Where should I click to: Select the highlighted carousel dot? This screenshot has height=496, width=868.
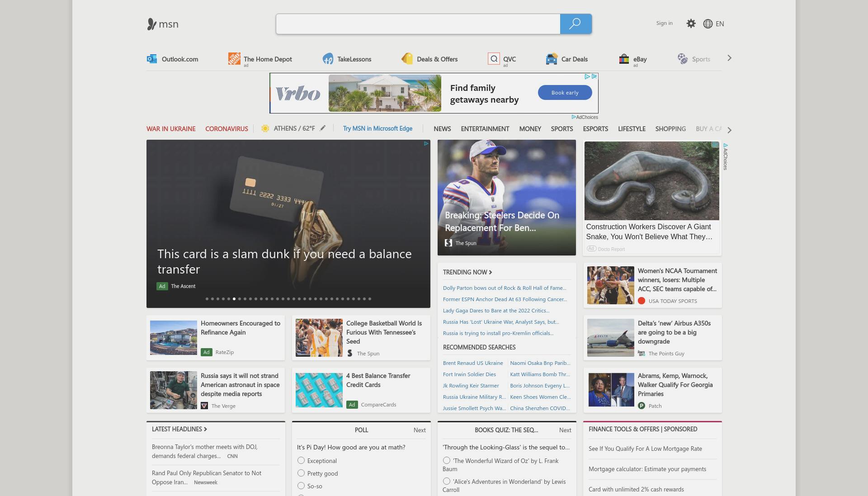click(234, 299)
